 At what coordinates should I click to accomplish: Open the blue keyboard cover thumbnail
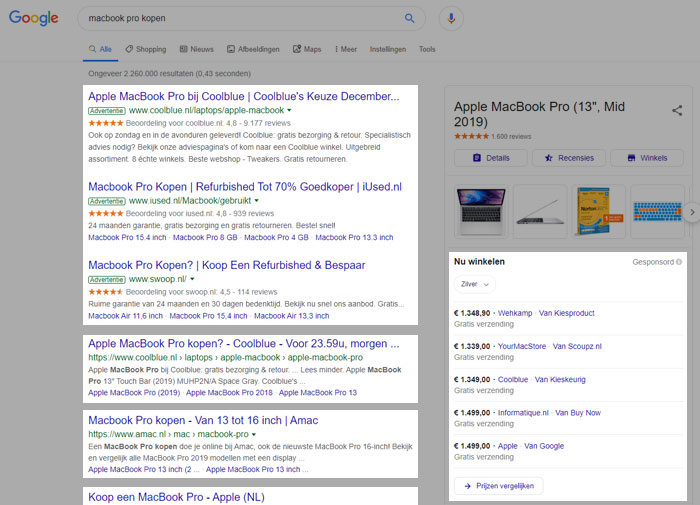pos(657,212)
